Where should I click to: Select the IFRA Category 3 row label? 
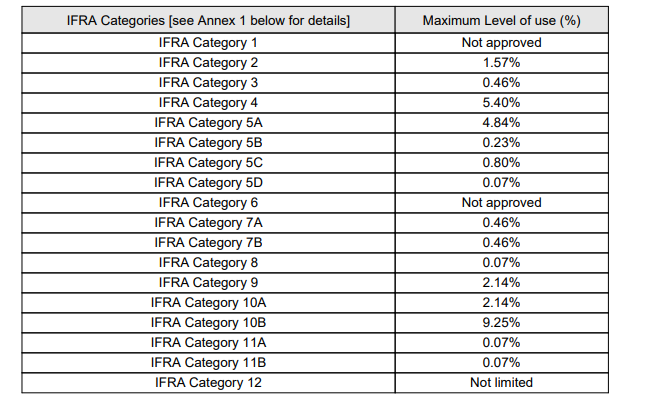click(x=208, y=83)
